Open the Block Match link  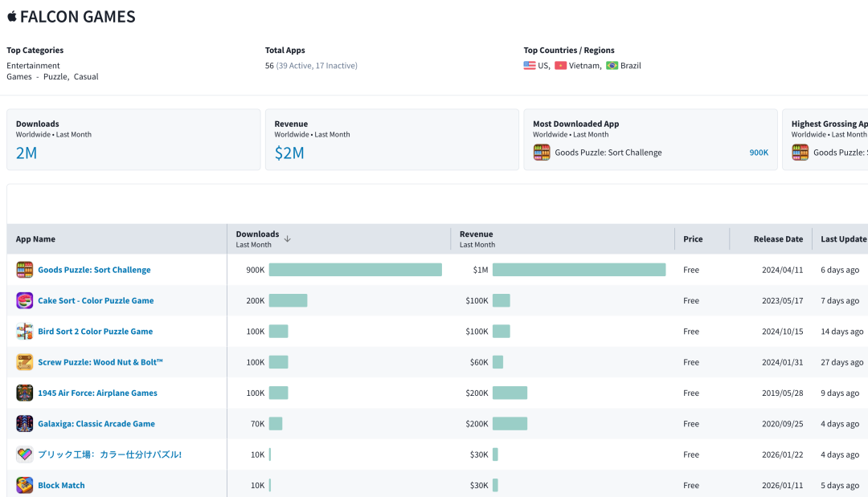[x=61, y=486]
